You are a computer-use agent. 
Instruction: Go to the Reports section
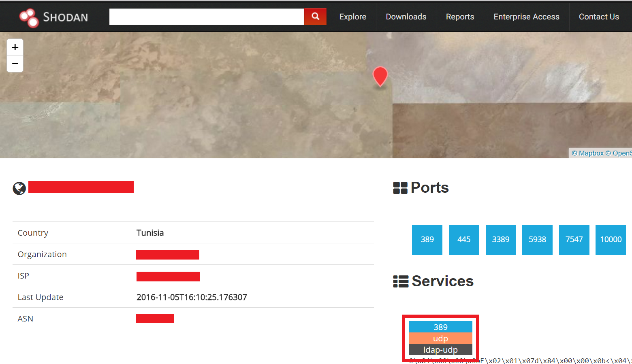(460, 17)
